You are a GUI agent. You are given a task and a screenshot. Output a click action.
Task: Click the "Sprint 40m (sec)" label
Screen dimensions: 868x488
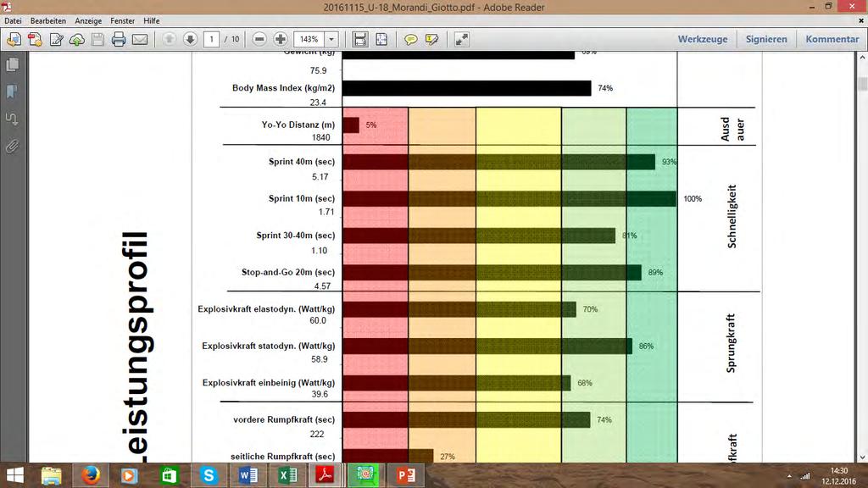pos(302,162)
